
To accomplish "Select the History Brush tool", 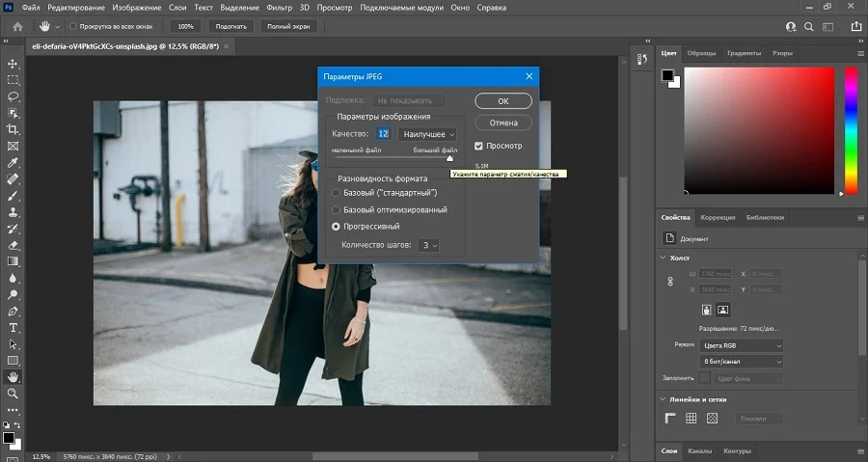I will click(x=13, y=229).
